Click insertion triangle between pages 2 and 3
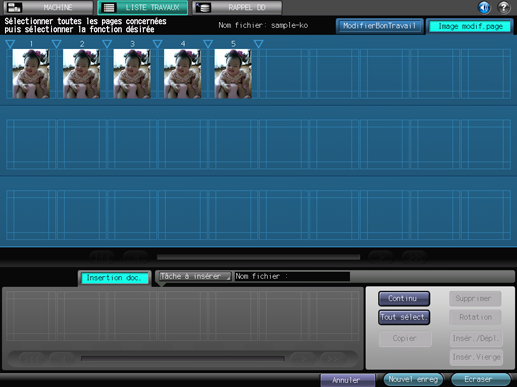The height and width of the screenshot is (387, 517). pyautogui.click(x=107, y=44)
